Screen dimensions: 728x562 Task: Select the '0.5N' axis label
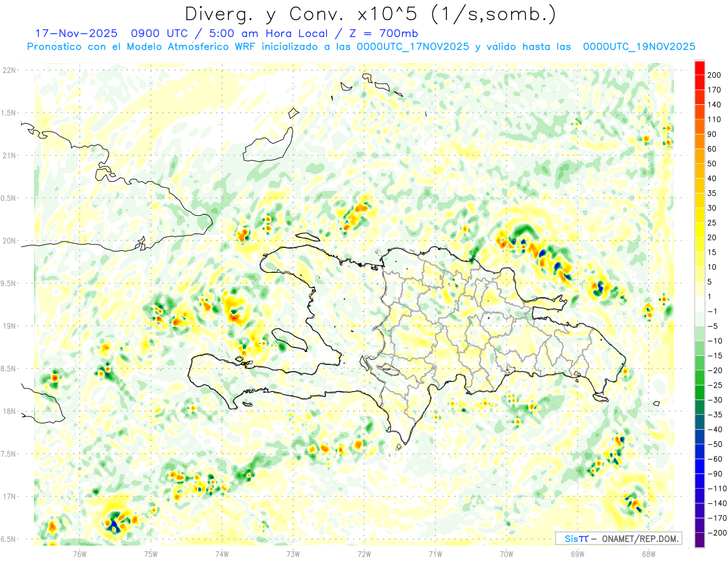(x=9, y=198)
